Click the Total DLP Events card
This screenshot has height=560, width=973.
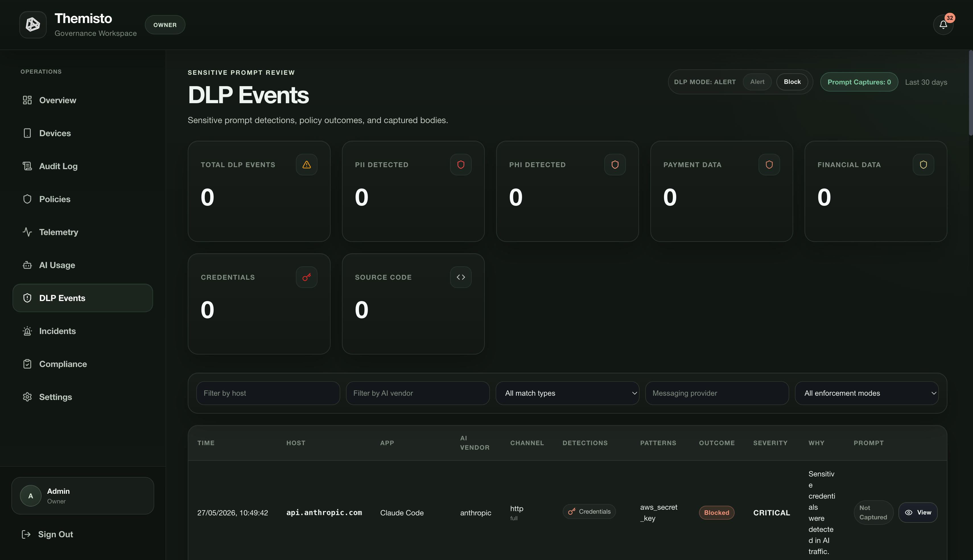[259, 191]
